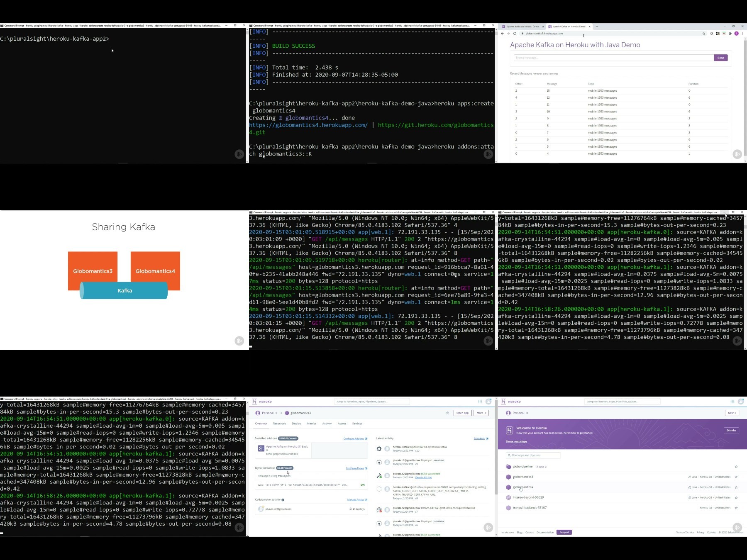This screenshot has height=560, width=747.
Task: Favorite the globomantics3 app using header star
Action: click(447, 413)
